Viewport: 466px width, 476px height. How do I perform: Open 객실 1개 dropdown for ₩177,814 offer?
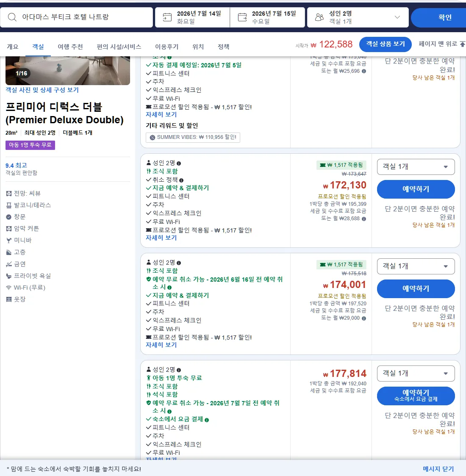click(416, 374)
